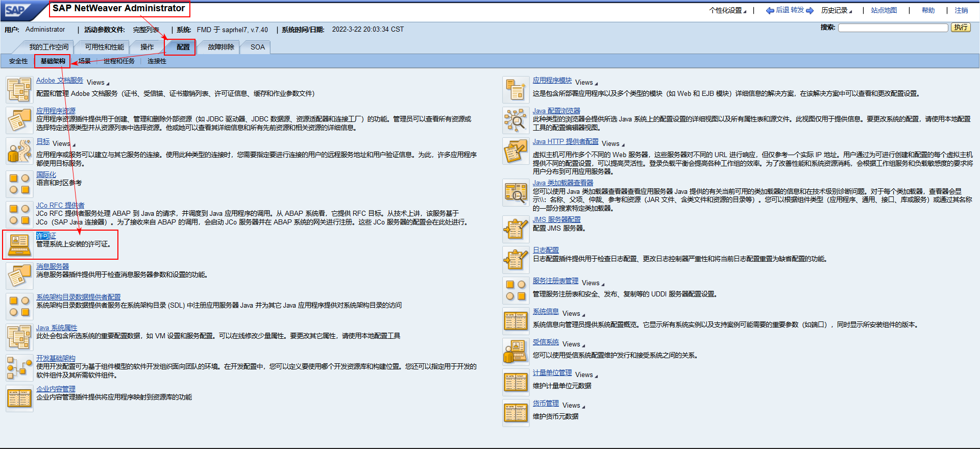Switch to SOA tab

(258, 47)
